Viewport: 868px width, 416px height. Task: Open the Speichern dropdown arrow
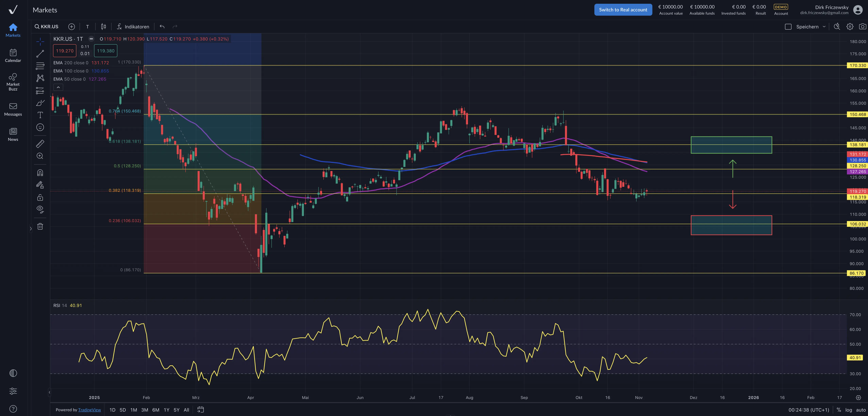(824, 27)
